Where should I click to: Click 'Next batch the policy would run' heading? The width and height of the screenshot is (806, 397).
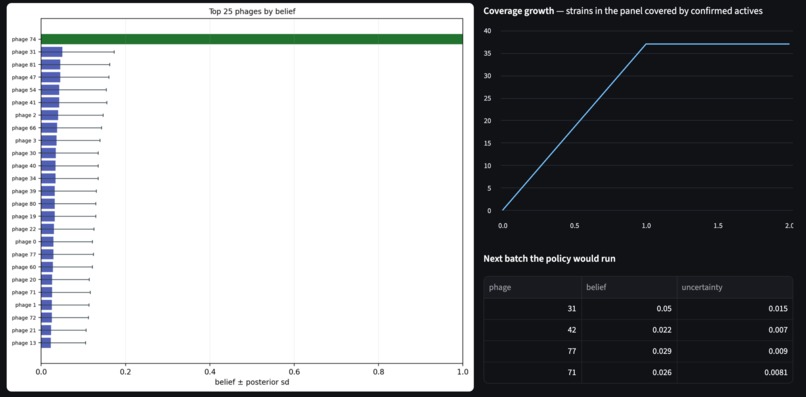pos(549,259)
